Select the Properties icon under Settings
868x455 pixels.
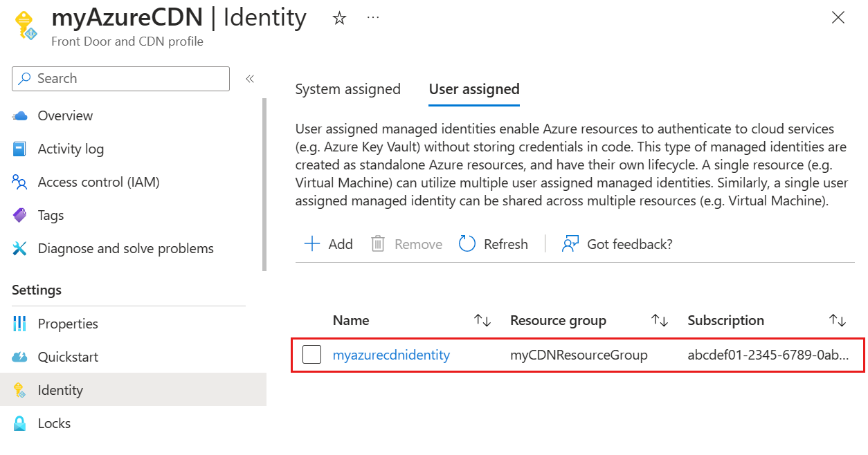(x=21, y=324)
